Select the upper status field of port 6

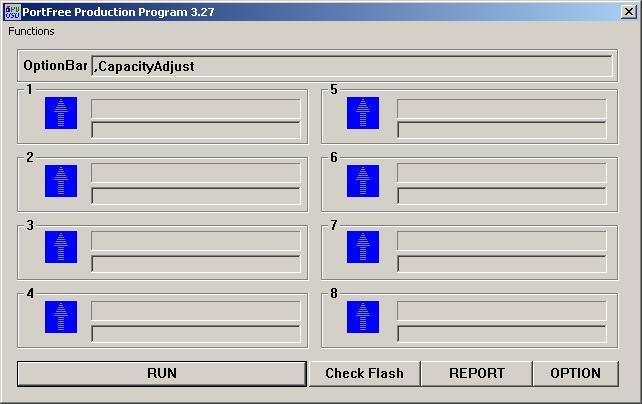502,173
